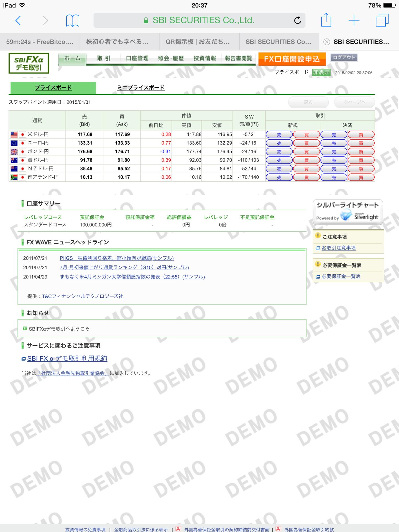Tap the SBI SECURITIES address bar
Viewport: 399px width, 532px height.
tap(199, 20)
